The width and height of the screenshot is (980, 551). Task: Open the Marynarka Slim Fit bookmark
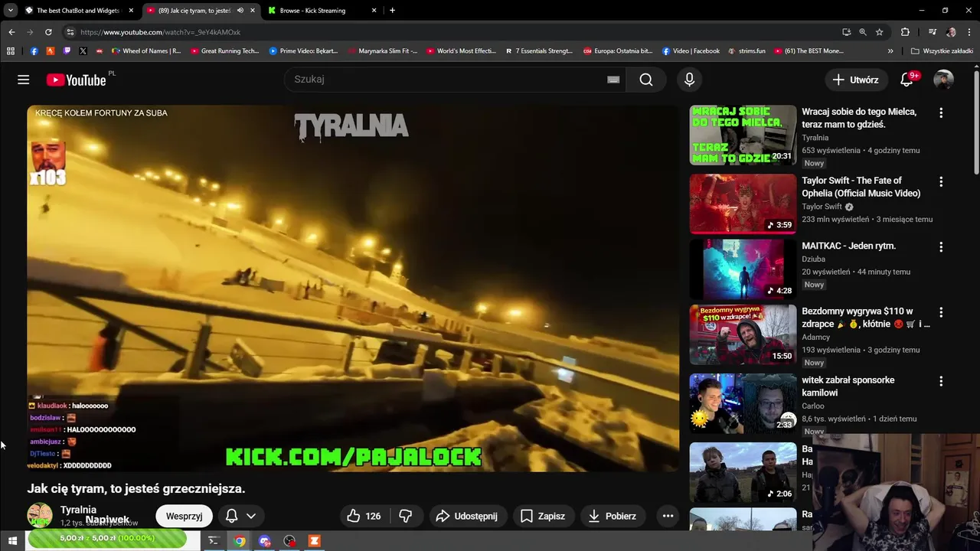pyautogui.click(x=383, y=51)
